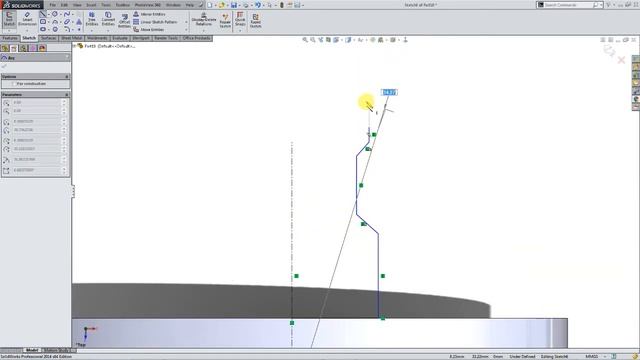Click the Save icon in the title toolbar
This screenshot has width=640, height=360.
(234, 5)
